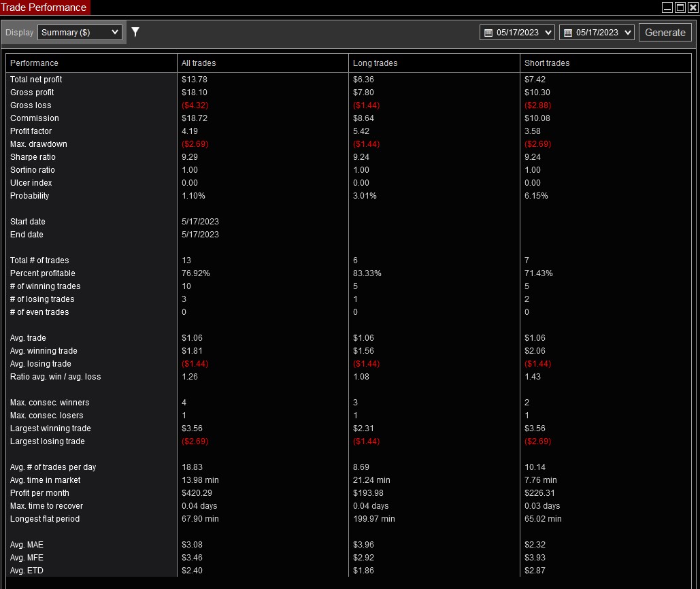The width and height of the screenshot is (700, 589).
Task: Select the Total net profit row label
Action: [x=36, y=80]
